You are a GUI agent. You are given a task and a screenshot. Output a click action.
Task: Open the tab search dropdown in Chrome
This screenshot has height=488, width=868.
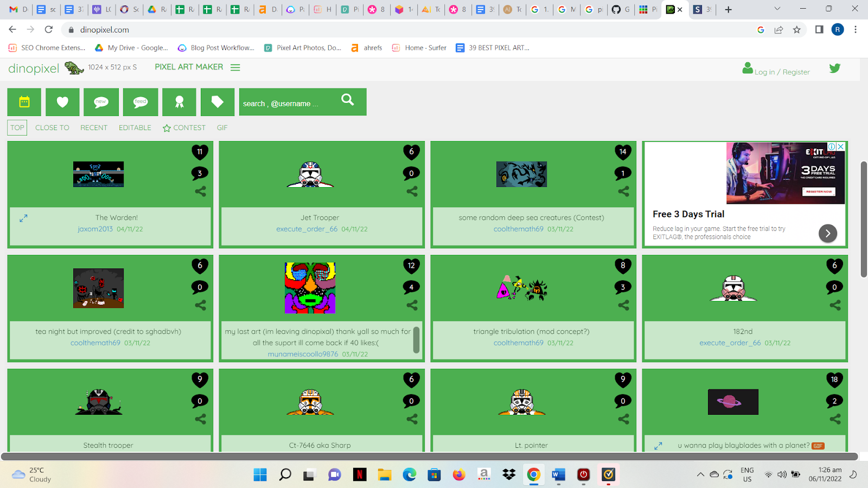pos(777,9)
